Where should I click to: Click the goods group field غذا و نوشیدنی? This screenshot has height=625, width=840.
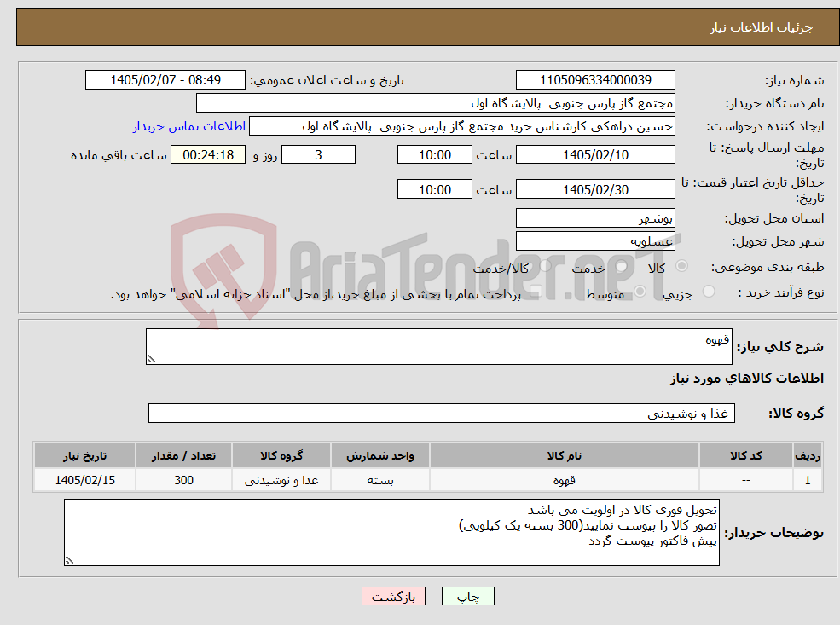[442, 413]
